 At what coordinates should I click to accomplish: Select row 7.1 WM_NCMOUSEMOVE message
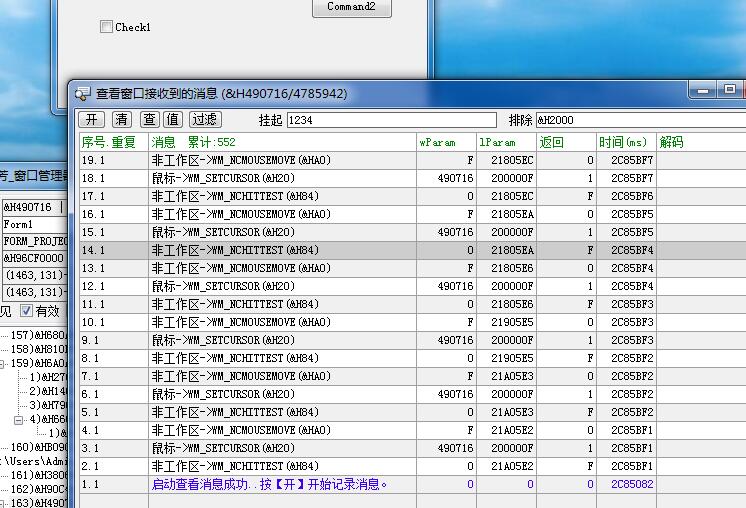click(x=412, y=376)
